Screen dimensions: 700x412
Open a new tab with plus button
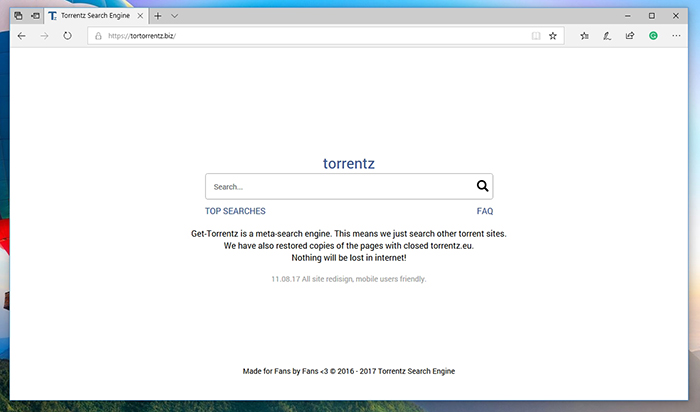pos(158,16)
